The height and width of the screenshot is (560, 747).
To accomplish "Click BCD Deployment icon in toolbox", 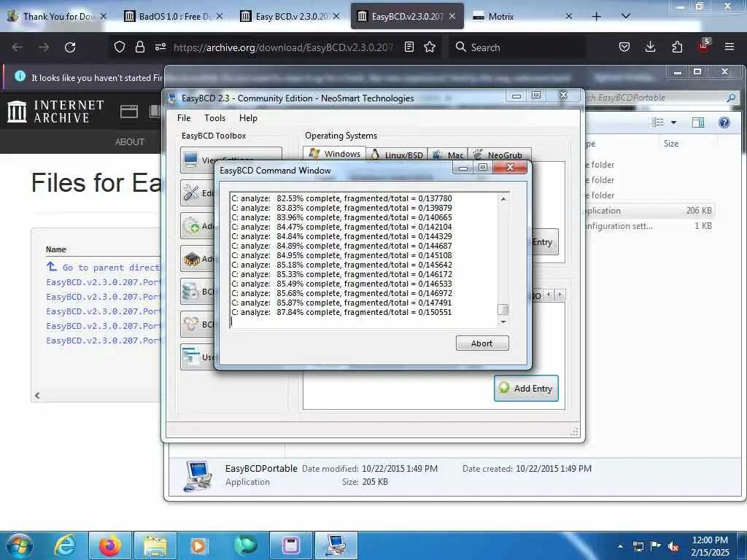I will click(191, 324).
